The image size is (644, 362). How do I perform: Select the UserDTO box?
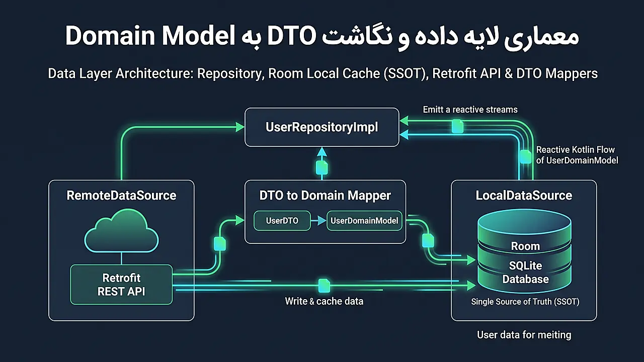click(282, 221)
